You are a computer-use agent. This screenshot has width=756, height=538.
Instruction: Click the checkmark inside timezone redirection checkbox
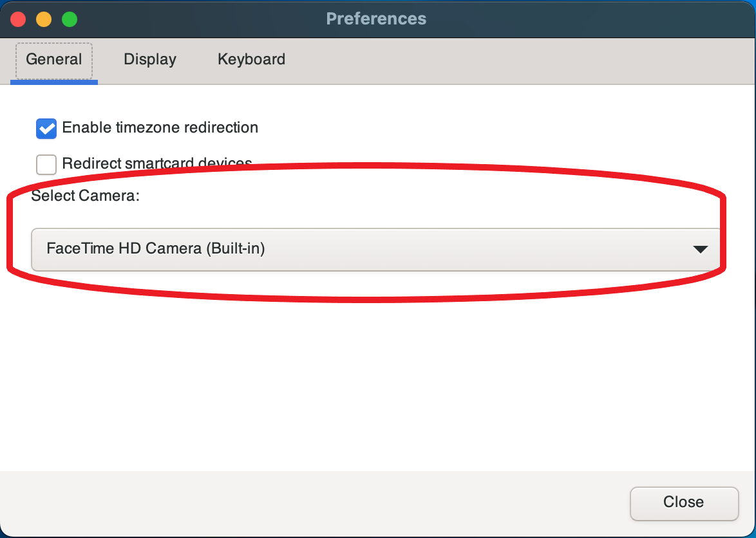46,129
